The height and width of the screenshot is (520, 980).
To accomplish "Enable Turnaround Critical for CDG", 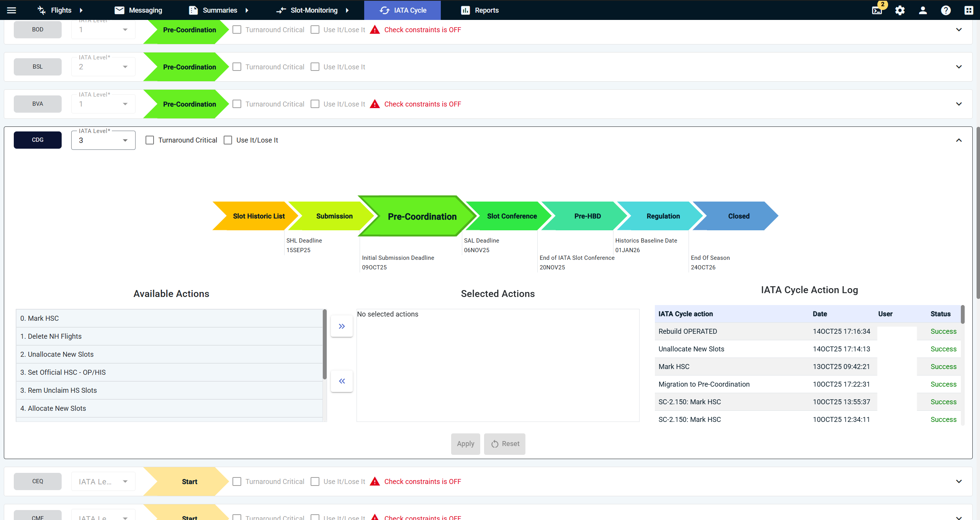I will pos(150,140).
